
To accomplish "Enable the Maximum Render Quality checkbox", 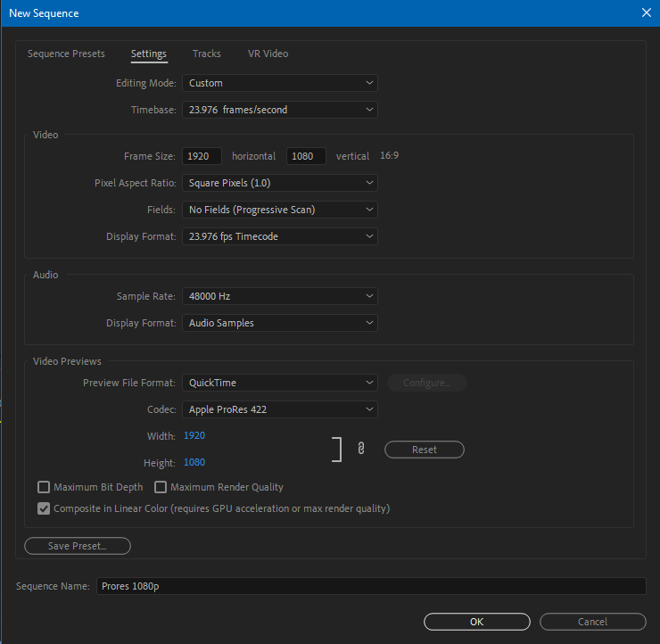I will click(x=161, y=487).
